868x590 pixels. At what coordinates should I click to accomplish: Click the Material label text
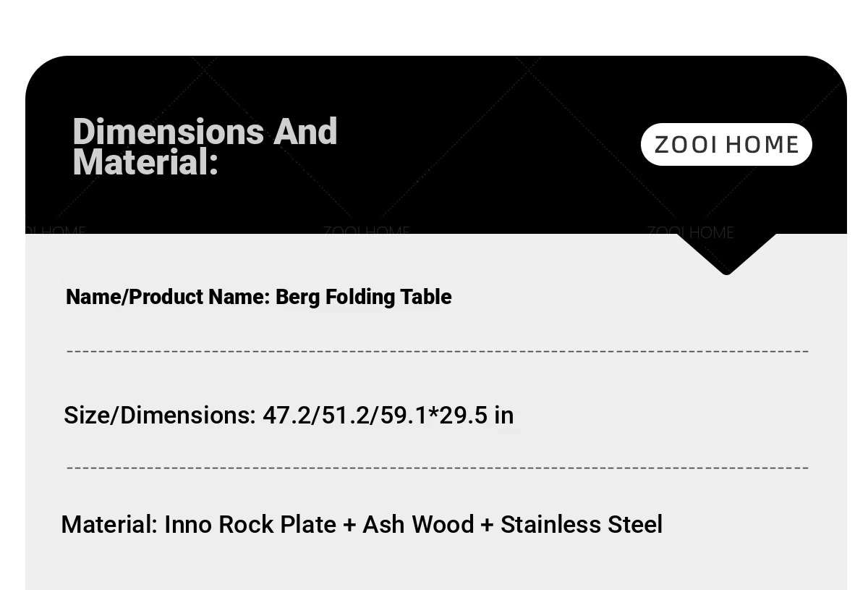coord(109,524)
